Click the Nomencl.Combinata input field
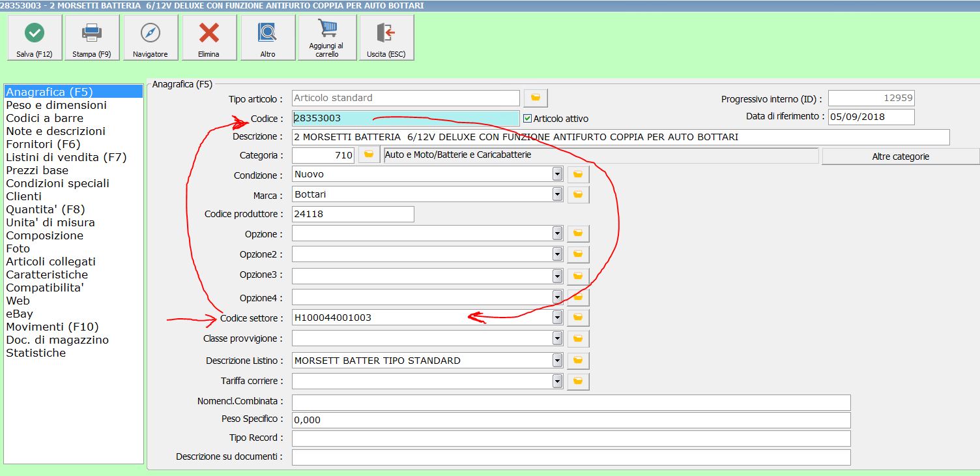 571,402
